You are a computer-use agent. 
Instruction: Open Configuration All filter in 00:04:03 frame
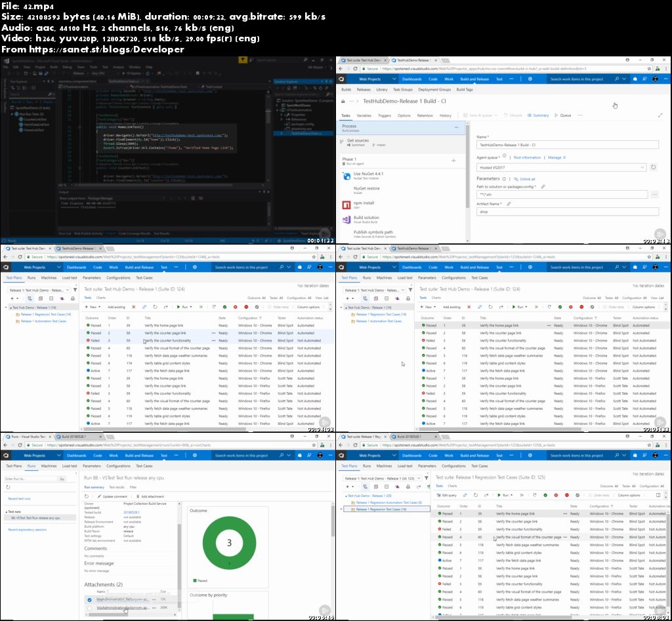pos(299,298)
